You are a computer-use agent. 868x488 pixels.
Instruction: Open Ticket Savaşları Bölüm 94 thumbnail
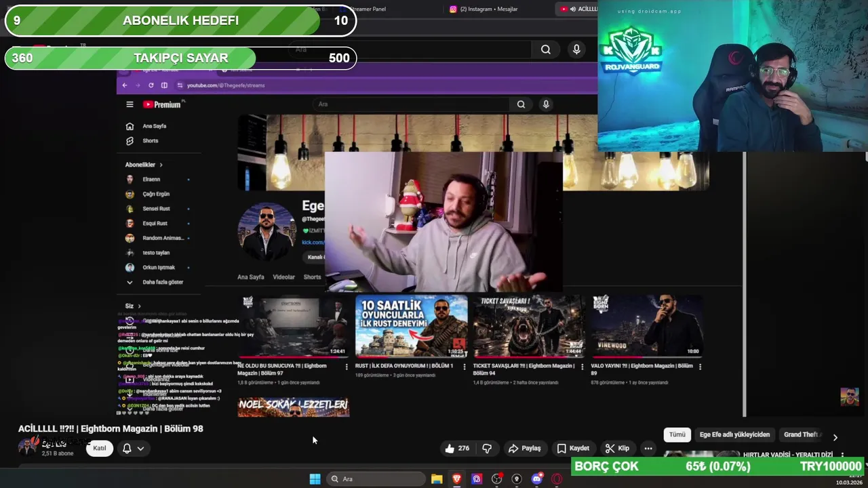point(530,326)
